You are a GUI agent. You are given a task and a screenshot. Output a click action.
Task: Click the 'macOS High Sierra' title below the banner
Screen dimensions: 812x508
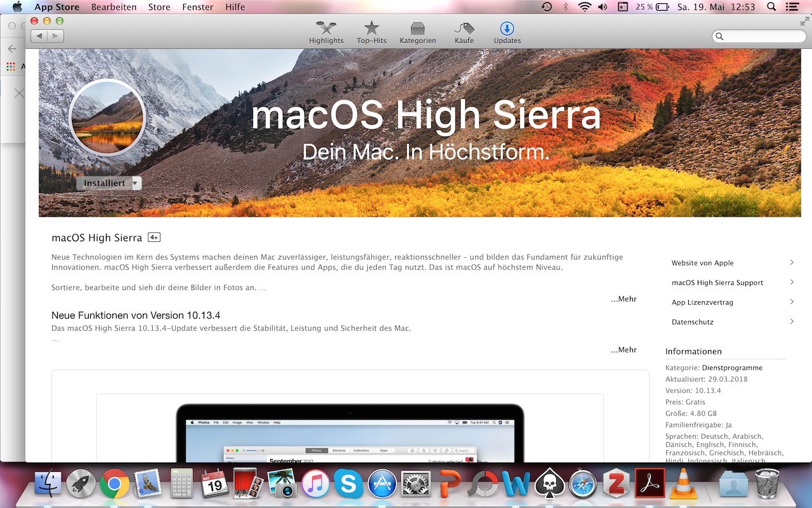[96, 238]
